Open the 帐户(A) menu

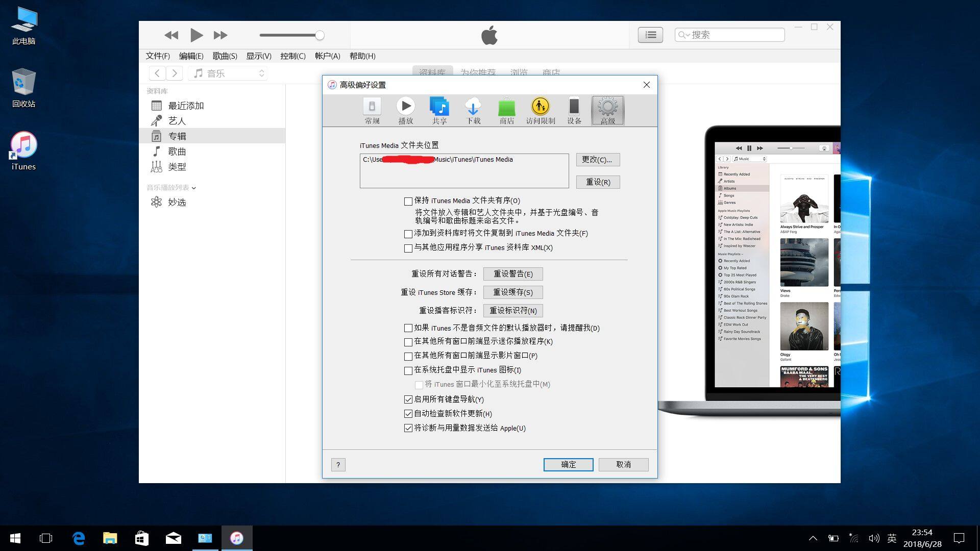point(327,56)
